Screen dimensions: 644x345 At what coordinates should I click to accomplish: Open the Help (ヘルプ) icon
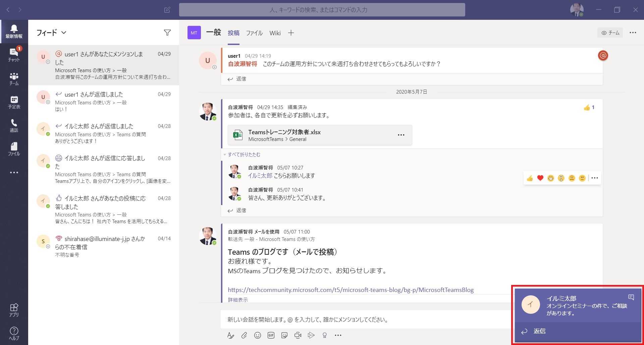pyautogui.click(x=14, y=334)
